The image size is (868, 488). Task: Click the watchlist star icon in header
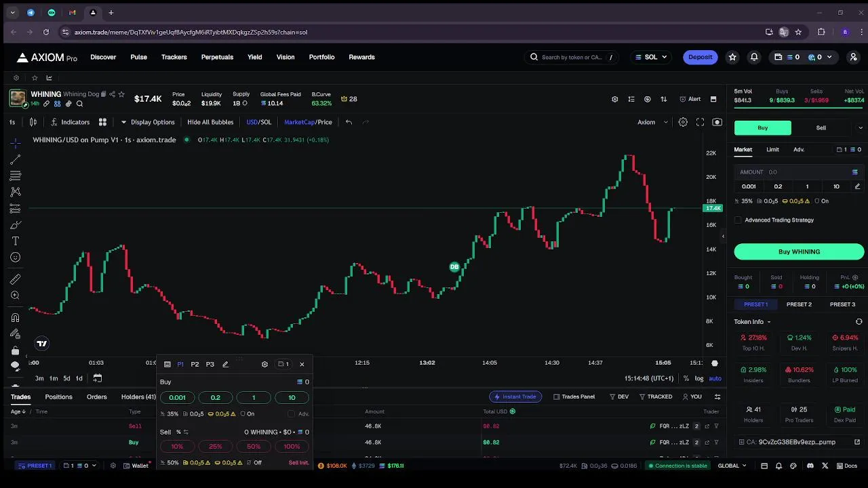(x=732, y=57)
